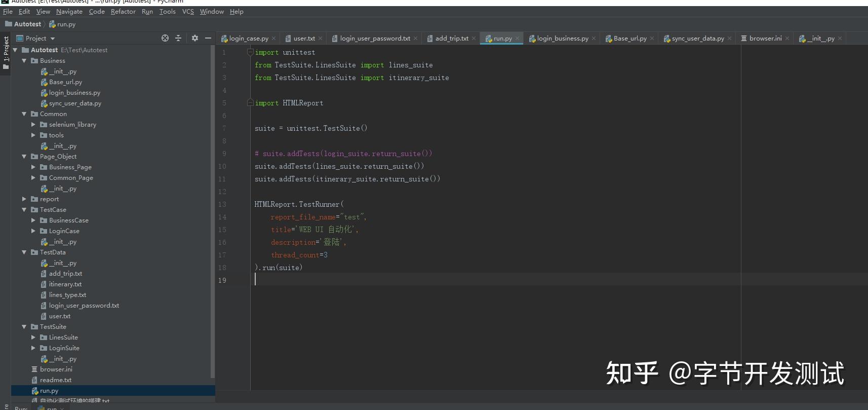Open Project panel settings gear
This screenshot has height=410, width=868.
coord(195,38)
